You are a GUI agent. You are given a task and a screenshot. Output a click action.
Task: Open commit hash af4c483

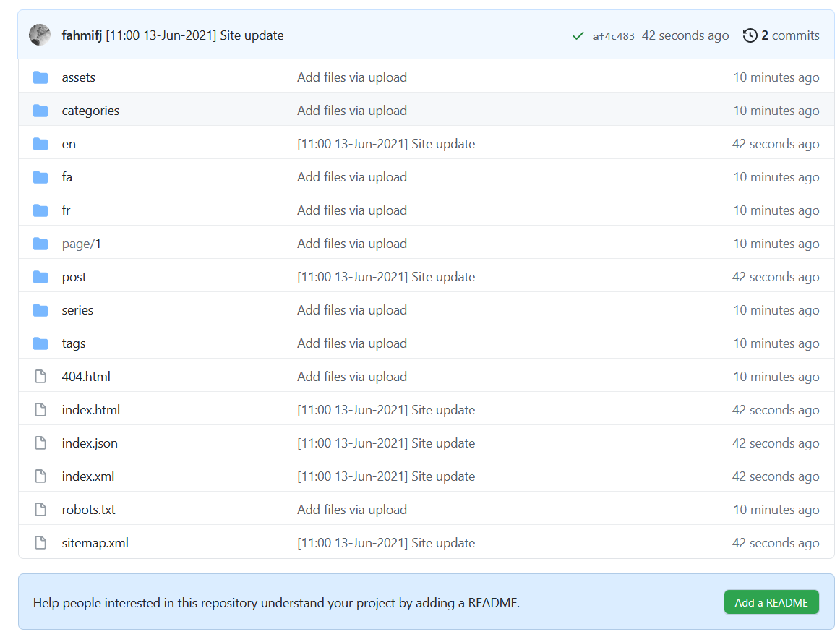[x=613, y=36]
